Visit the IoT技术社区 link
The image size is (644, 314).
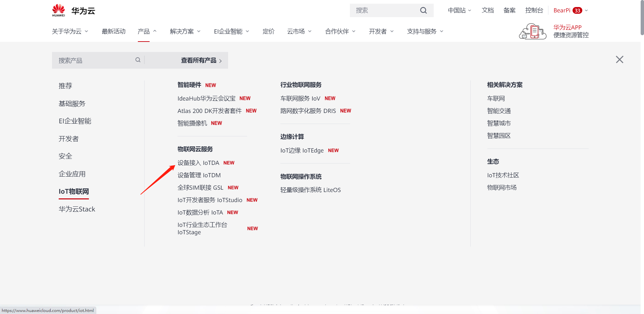503,175
